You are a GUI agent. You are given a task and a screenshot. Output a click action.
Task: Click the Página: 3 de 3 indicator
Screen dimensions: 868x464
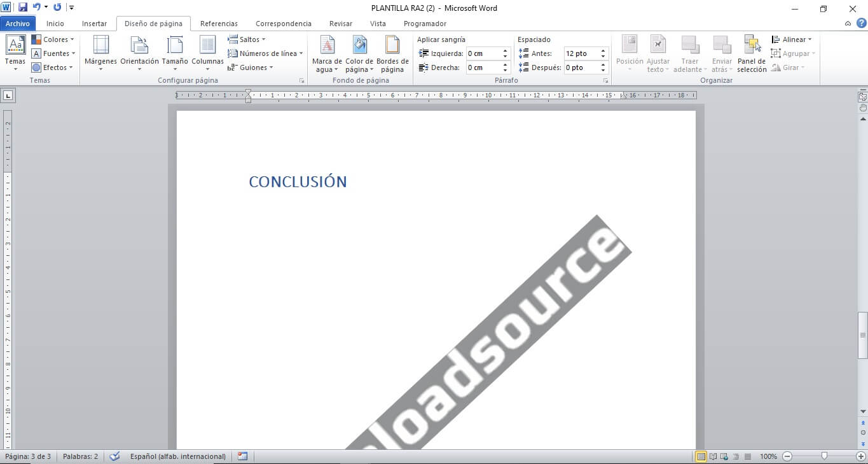click(x=28, y=456)
